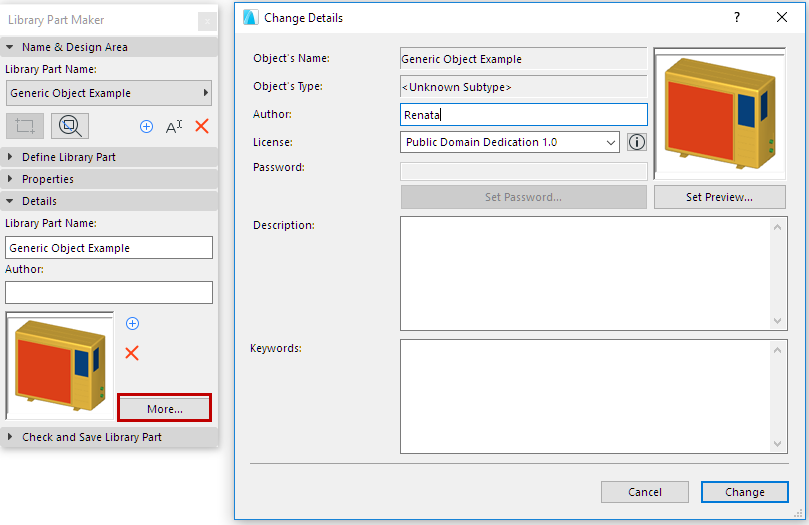Click the zoom to design area icon

click(x=70, y=126)
